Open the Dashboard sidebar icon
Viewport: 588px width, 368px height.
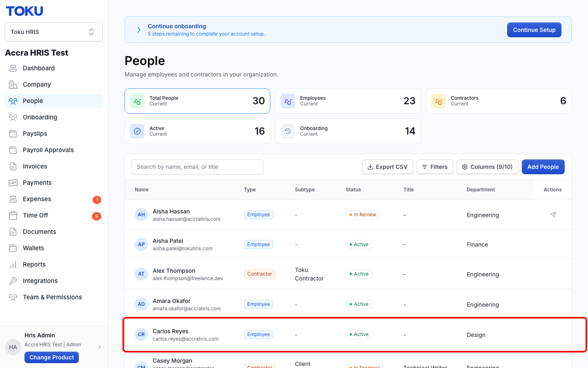coord(13,68)
